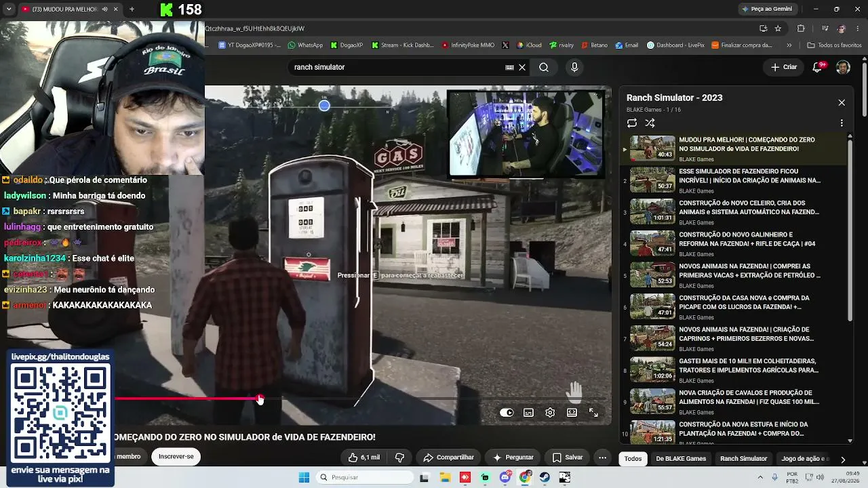Toggle playlist loop icon
Screen dimensions: 868x488
coord(632,123)
